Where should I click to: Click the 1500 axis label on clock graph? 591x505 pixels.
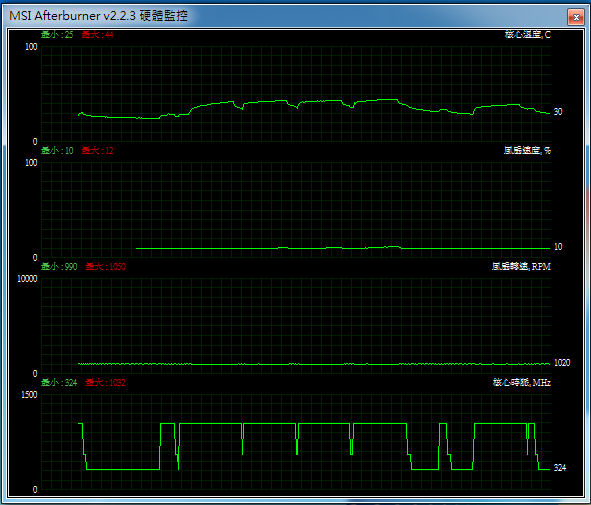tap(29, 395)
